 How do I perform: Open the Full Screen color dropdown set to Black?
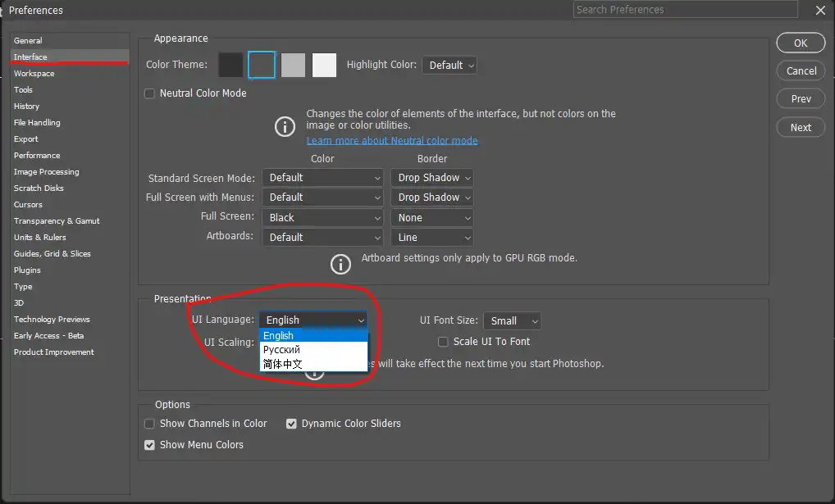click(x=322, y=218)
